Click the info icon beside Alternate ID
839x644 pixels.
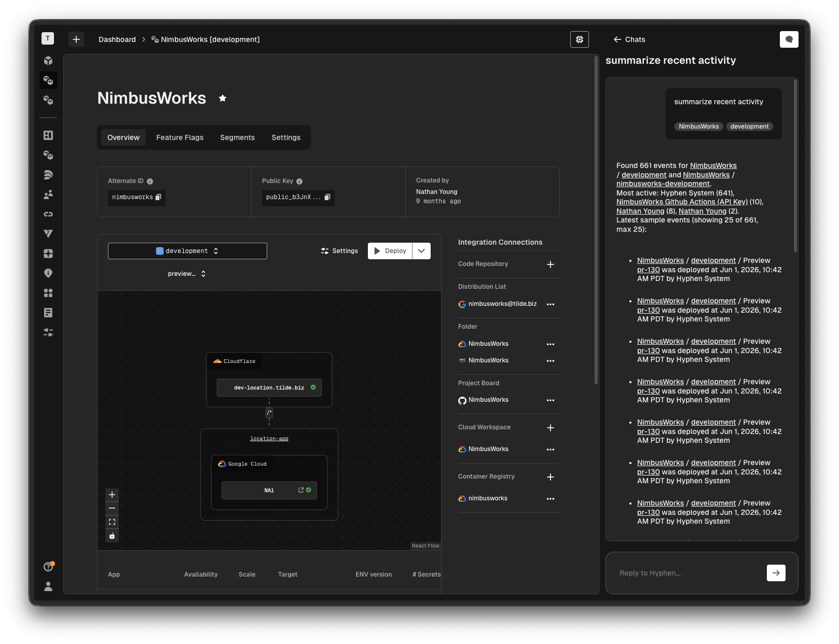150,181
